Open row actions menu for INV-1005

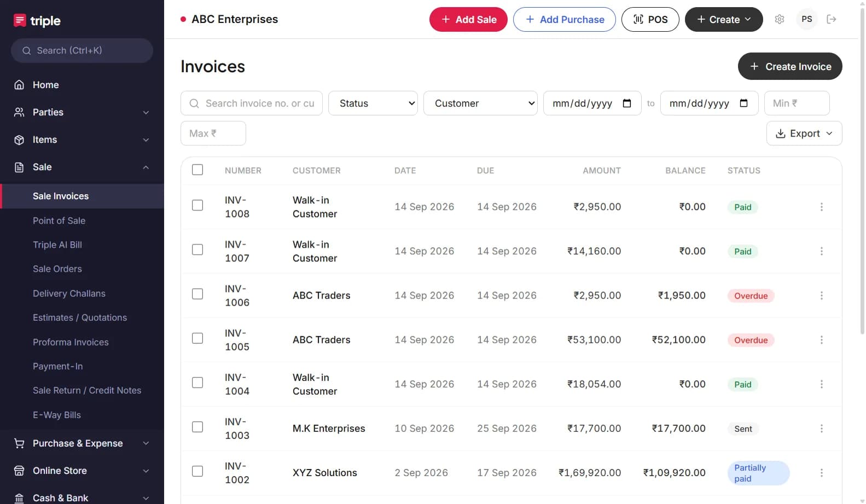tap(822, 339)
